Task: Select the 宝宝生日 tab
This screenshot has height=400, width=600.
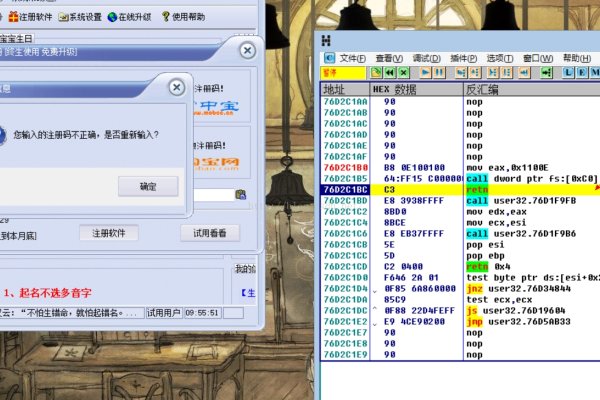Action: tap(16, 38)
